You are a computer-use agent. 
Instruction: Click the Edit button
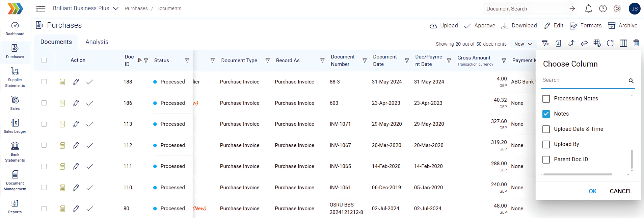click(x=554, y=26)
